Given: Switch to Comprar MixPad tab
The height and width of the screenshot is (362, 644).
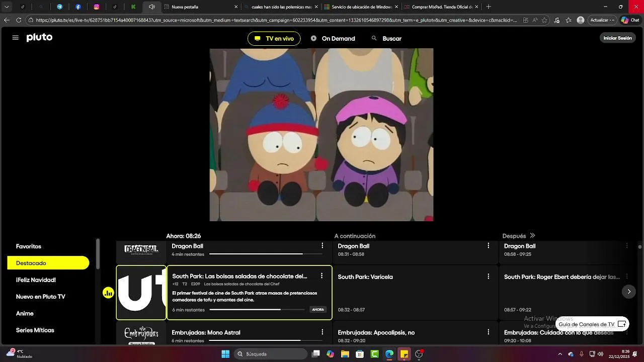Looking at the screenshot, I should 441,7.
